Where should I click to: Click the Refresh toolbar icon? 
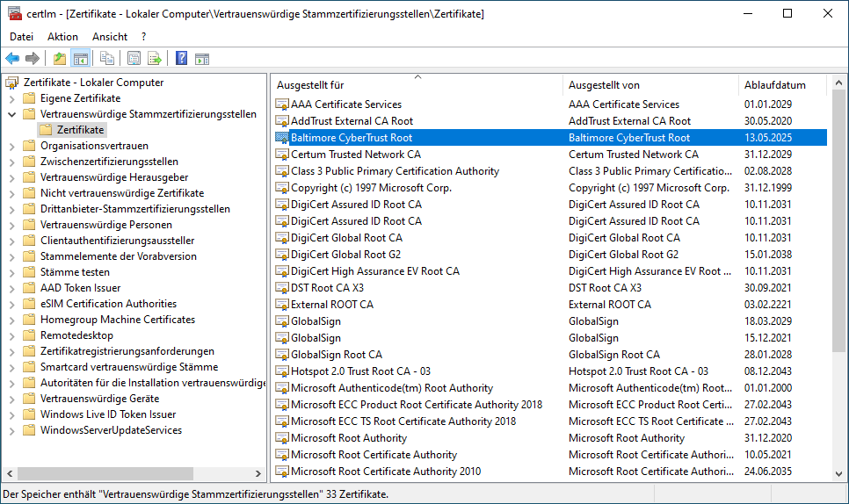point(134,59)
